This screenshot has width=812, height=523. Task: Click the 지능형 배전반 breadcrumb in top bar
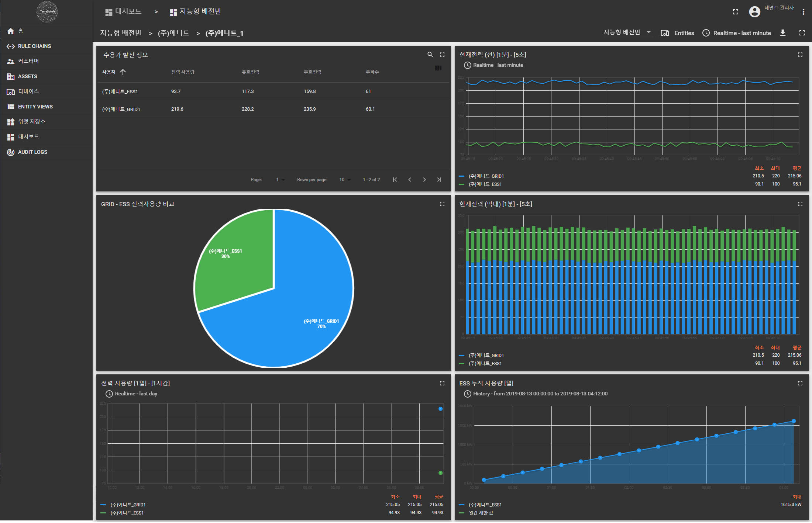pos(195,12)
